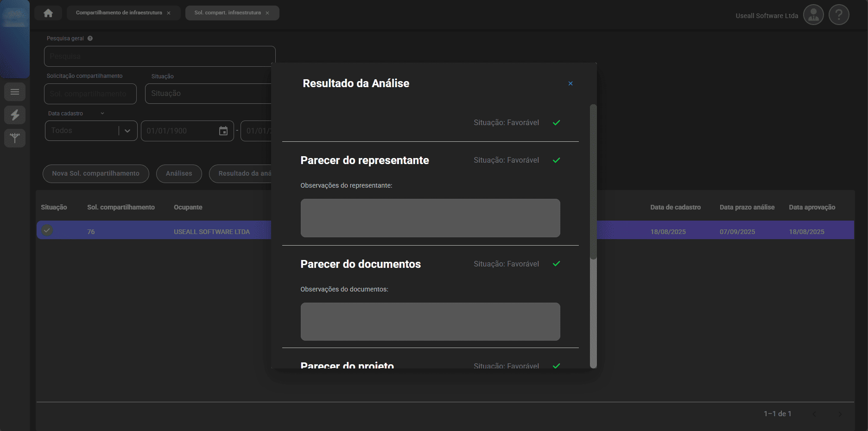
Task: Click the home icon tab
Action: 48,13
